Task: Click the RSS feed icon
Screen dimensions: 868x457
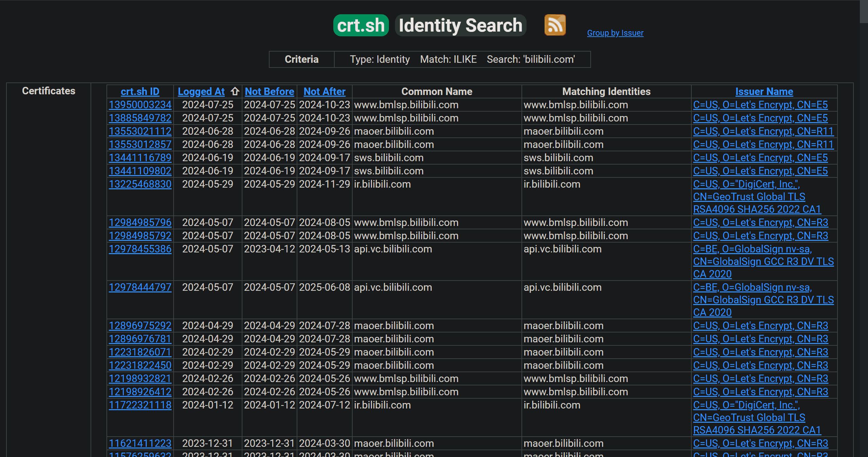Action: [555, 25]
